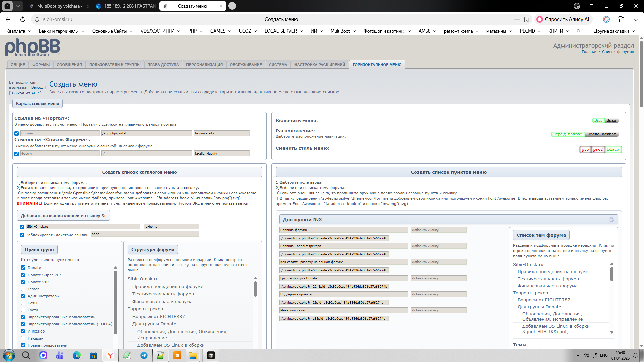
Task: Go back with the browser back arrow
Action: click(8, 19)
